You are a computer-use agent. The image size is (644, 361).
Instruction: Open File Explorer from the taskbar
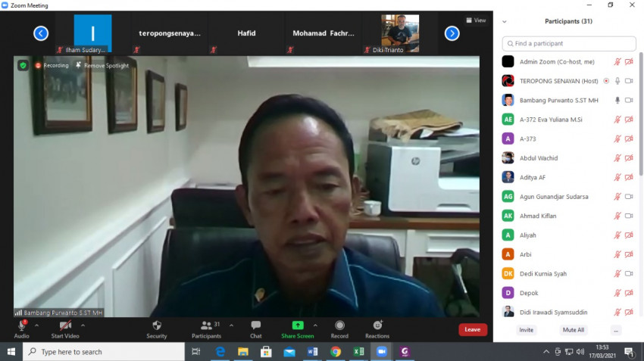tap(243, 352)
